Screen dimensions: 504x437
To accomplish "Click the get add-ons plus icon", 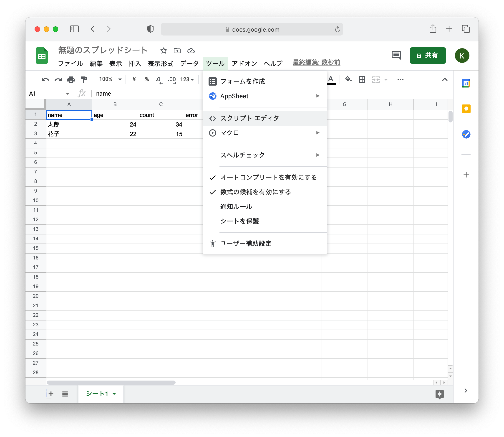I will click(x=466, y=175).
